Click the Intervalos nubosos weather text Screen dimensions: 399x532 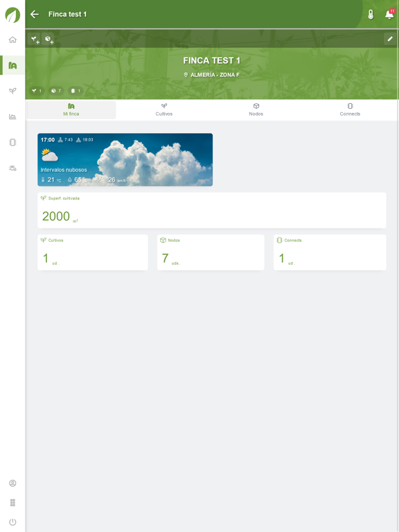[64, 170]
